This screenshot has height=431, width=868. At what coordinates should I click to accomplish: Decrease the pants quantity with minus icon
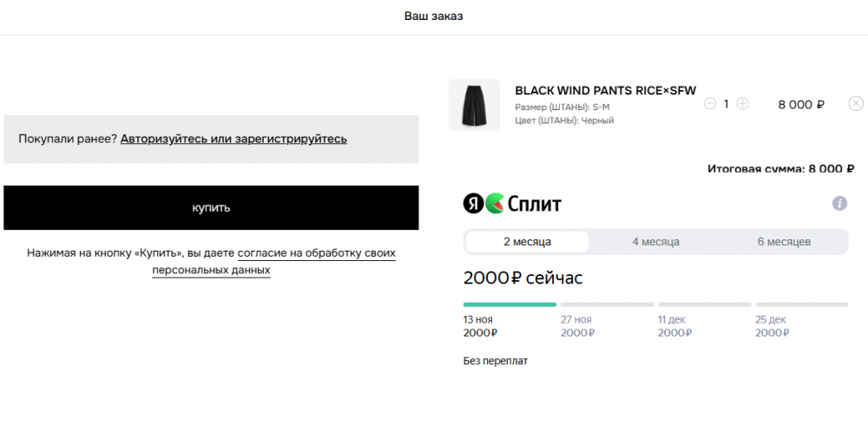point(710,104)
